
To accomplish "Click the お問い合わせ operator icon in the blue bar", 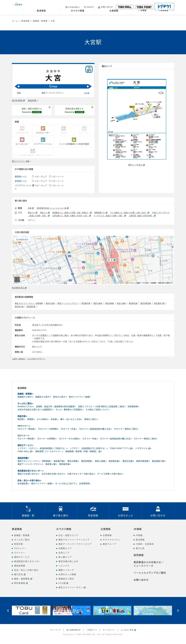I will (158, 509).
